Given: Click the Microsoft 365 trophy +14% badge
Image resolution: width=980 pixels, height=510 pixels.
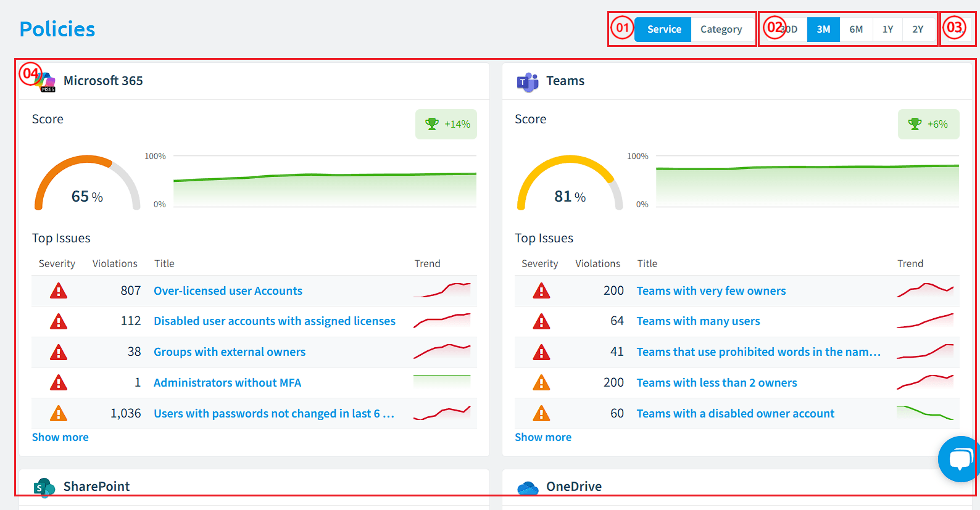Looking at the screenshot, I should pyautogui.click(x=446, y=124).
